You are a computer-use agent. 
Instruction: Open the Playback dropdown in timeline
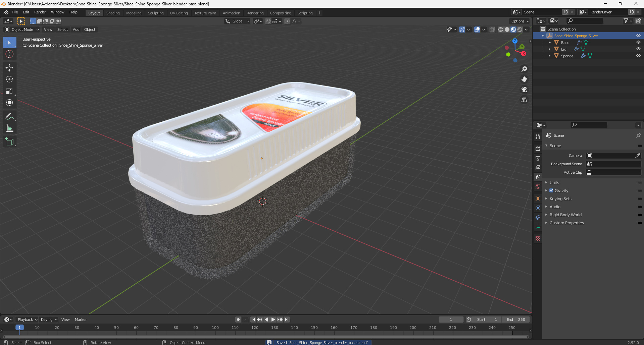[27, 320]
